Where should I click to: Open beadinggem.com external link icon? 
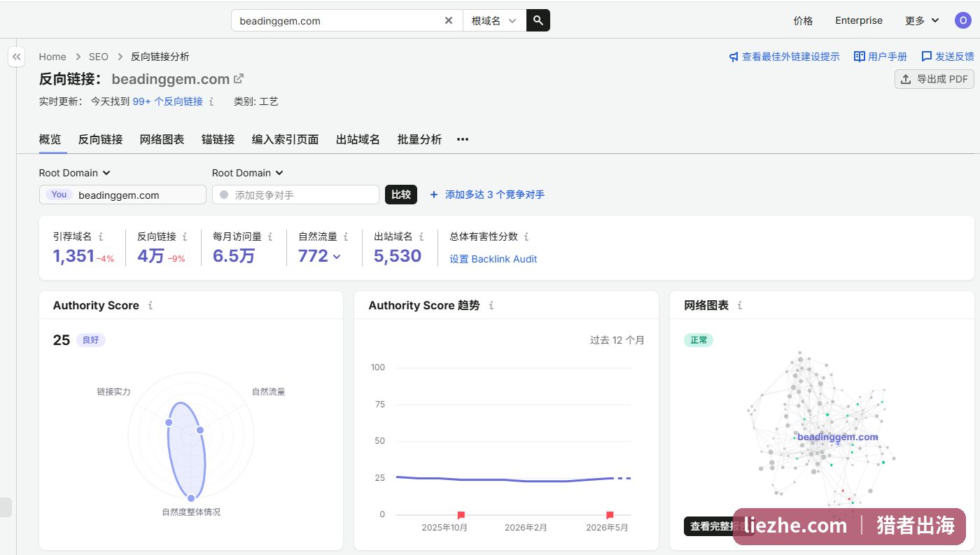(239, 78)
